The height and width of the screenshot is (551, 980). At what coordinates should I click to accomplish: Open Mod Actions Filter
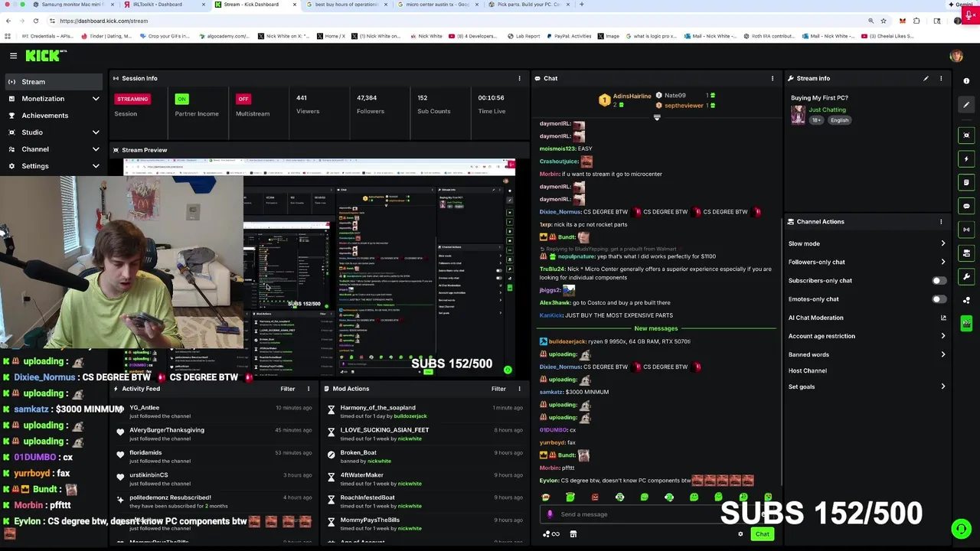tap(498, 389)
